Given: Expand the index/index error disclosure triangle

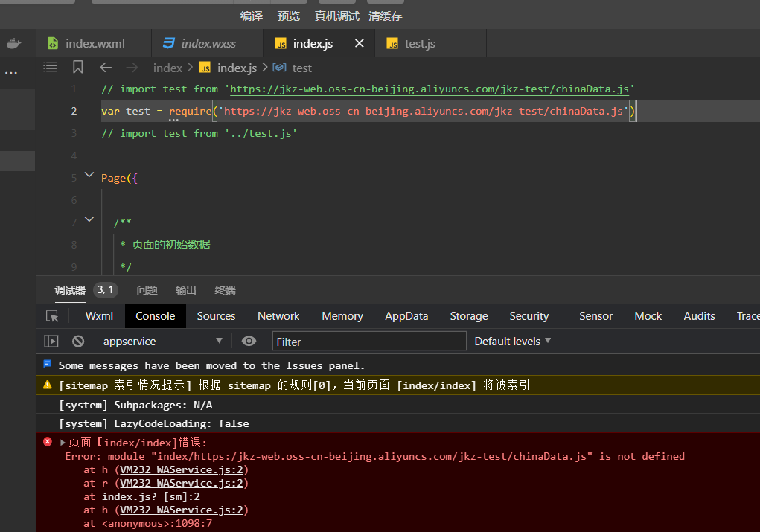Looking at the screenshot, I should [x=63, y=443].
